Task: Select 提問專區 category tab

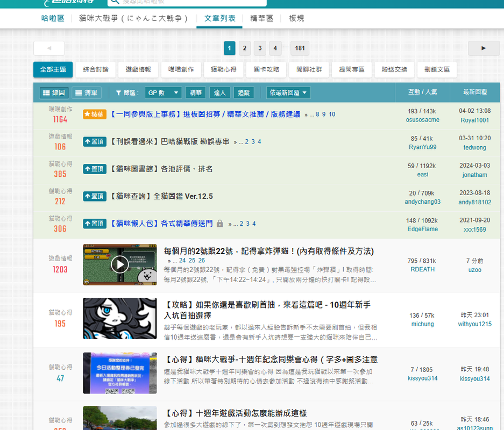Action: [352, 70]
